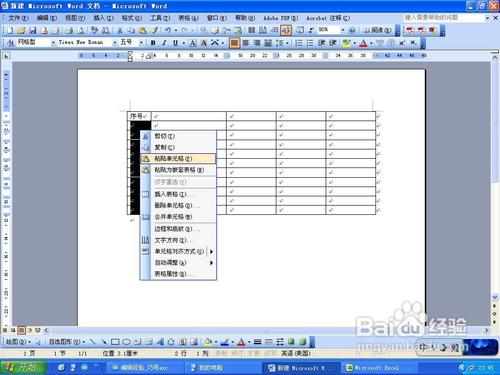Choose 粘贴单元格 in the context menu
This screenshot has height=375, width=500.
[x=178, y=159]
